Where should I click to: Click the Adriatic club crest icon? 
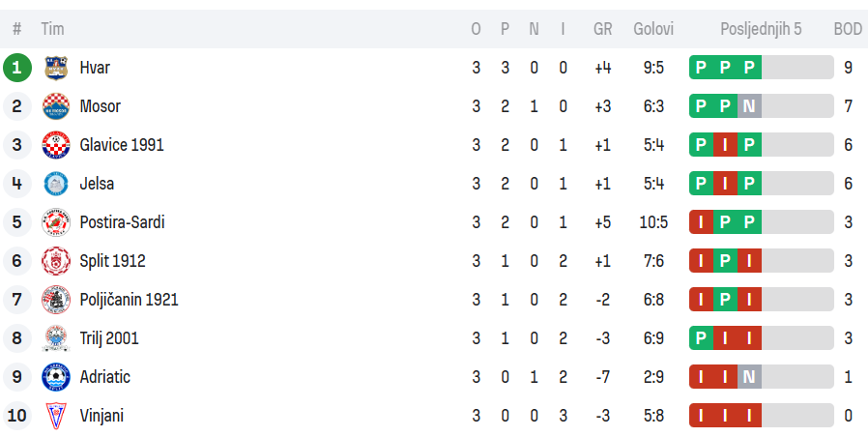click(x=56, y=377)
